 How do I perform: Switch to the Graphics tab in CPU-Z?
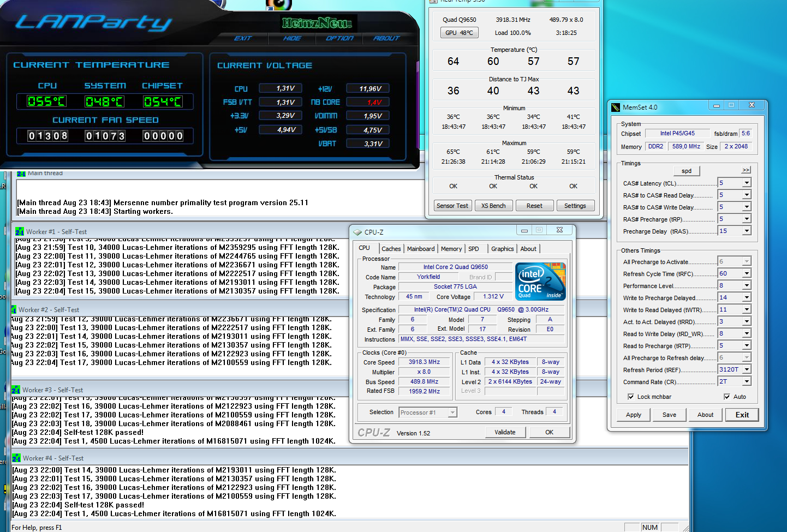click(x=502, y=249)
